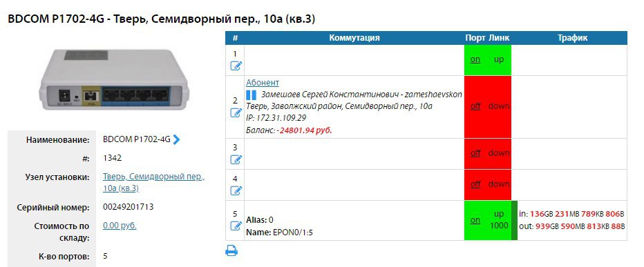Click the Порт column header
The height and width of the screenshot is (267, 644).
[475, 38]
